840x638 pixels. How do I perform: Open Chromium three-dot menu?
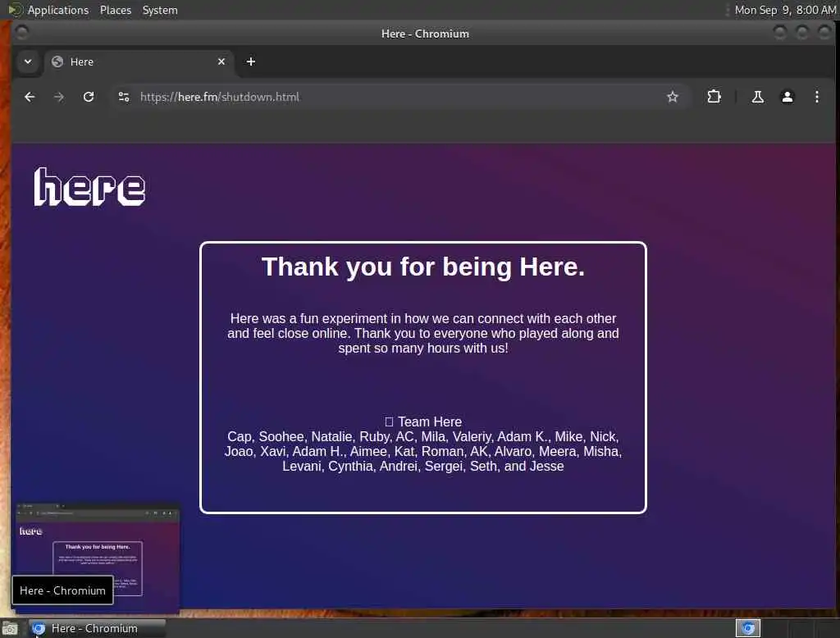click(816, 97)
